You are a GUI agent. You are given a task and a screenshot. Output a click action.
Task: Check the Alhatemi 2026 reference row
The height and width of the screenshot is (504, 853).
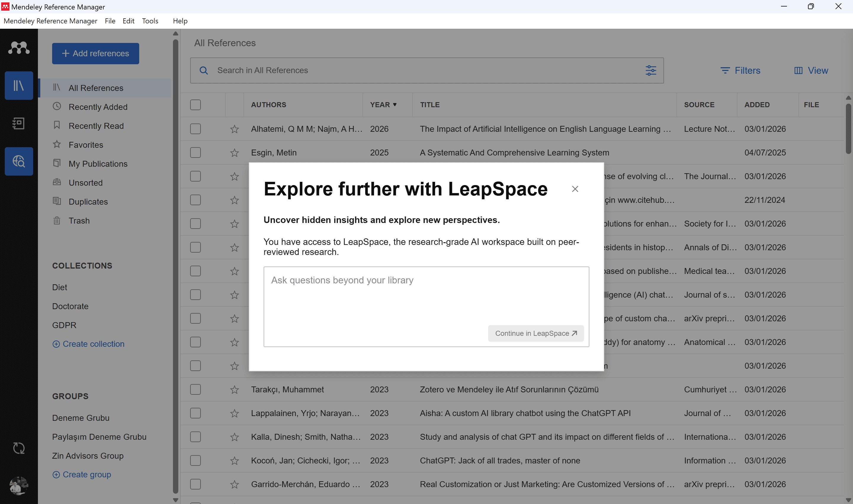tap(195, 129)
